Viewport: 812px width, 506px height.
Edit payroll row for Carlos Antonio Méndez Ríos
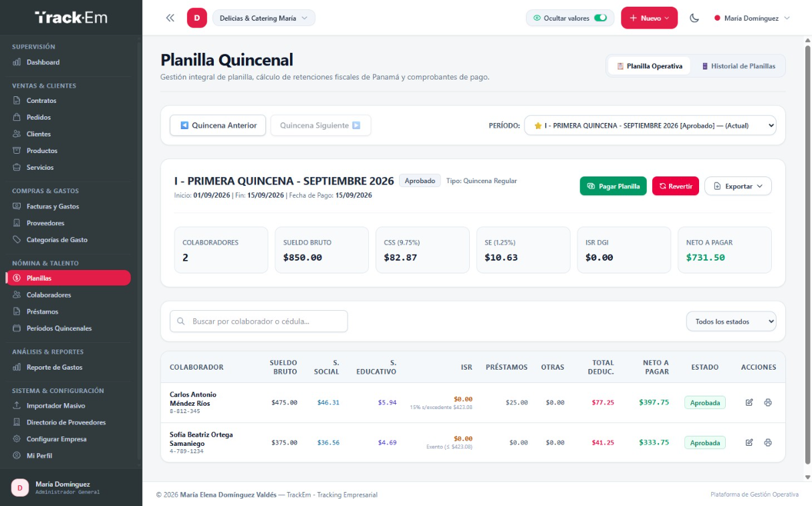[x=749, y=402]
